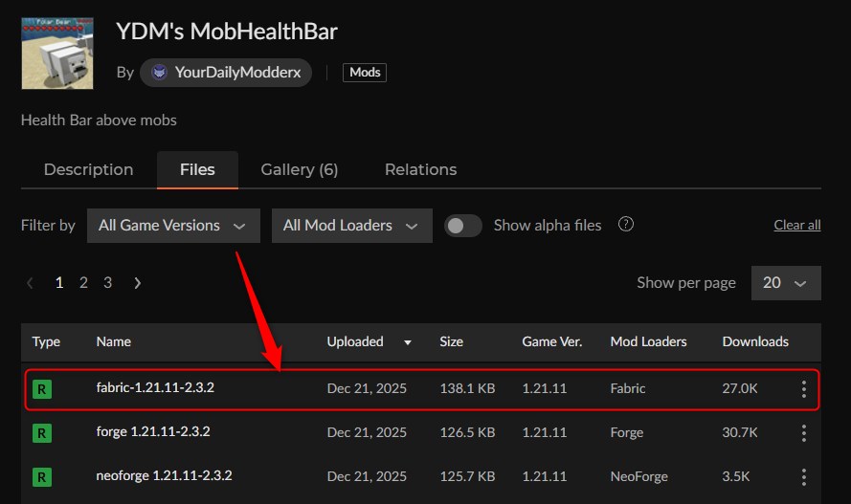Open YourDailyModderx author profile
The width and height of the screenshot is (851, 504).
226,73
